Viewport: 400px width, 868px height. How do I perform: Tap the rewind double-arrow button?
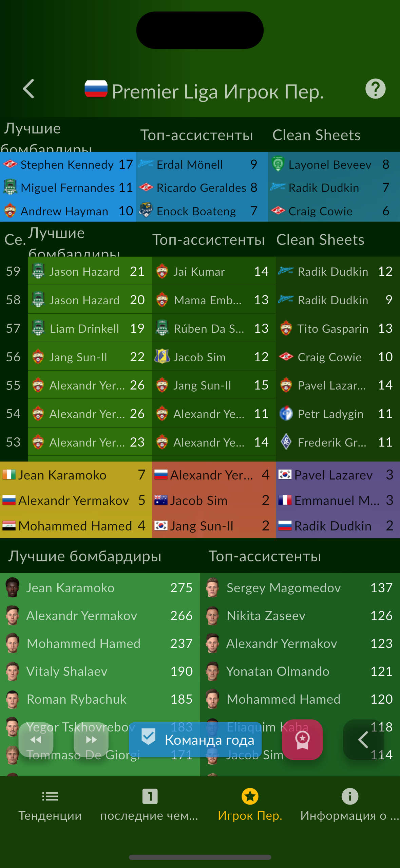tap(36, 740)
